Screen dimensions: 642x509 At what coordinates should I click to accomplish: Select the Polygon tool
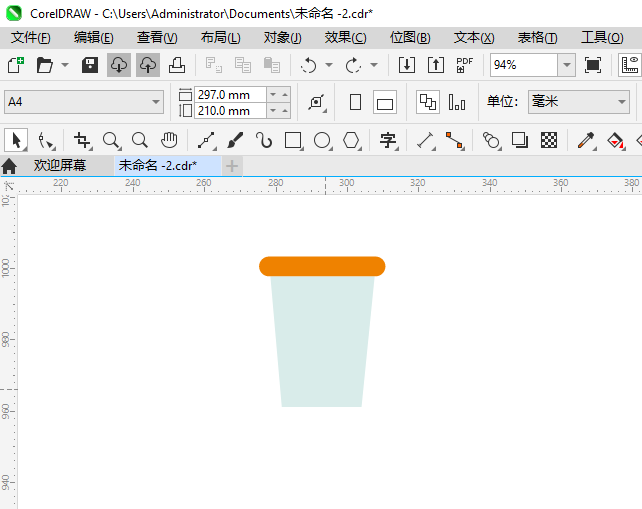pos(352,140)
